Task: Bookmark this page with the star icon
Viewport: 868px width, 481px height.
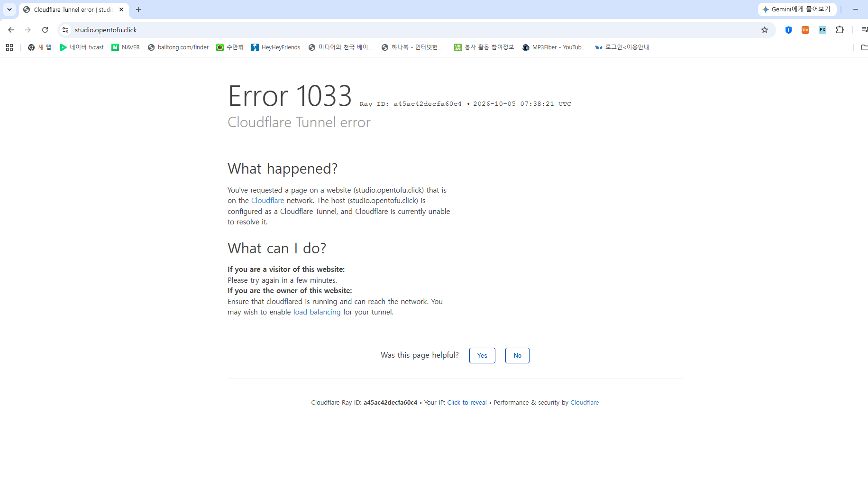Action: click(x=765, y=30)
